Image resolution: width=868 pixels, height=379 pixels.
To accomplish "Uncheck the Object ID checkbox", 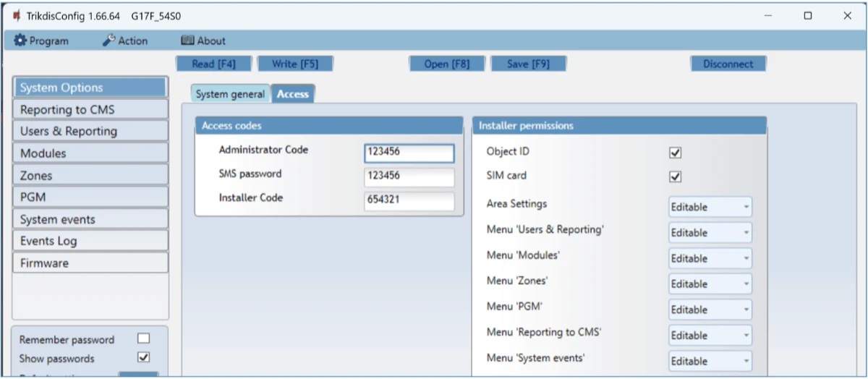I will [676, 153].
